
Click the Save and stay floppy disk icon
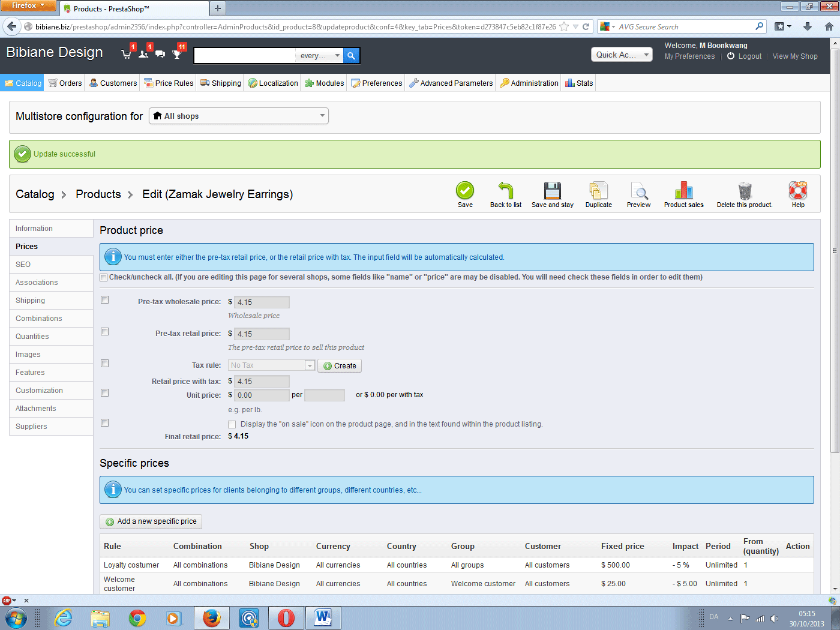pyautogui.click(x=553, y=191)
